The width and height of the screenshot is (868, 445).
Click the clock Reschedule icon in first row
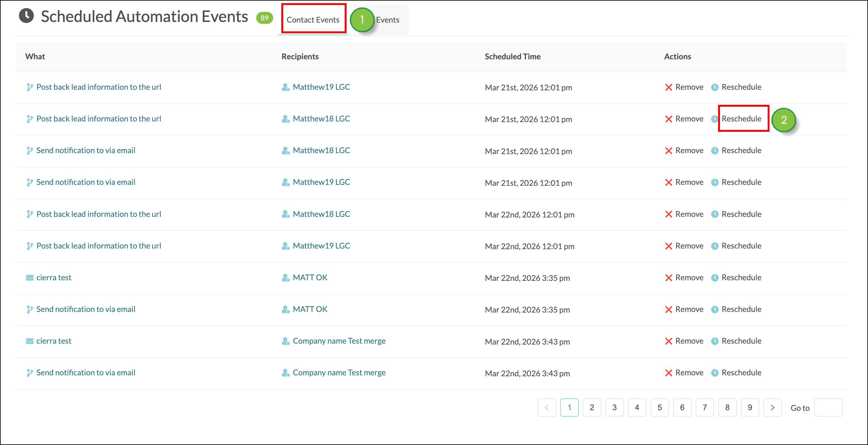[x=715, y=87]
